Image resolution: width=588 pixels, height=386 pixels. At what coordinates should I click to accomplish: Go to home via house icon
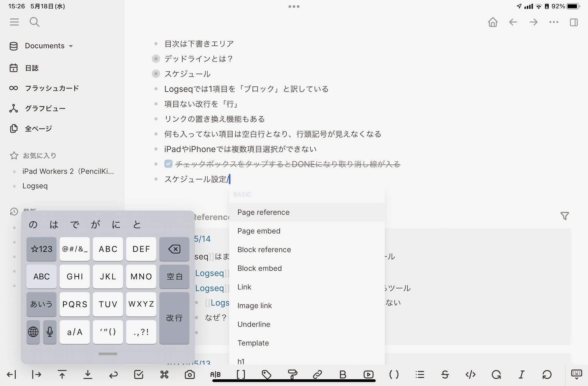click(x=493, y=22)
